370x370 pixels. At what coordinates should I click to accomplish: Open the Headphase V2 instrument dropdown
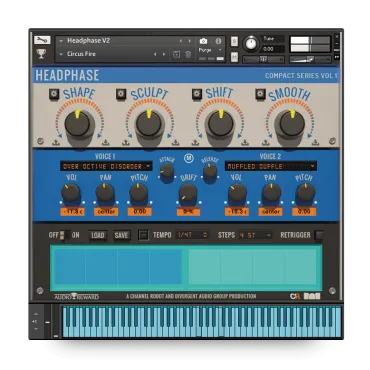pos(61,41)
